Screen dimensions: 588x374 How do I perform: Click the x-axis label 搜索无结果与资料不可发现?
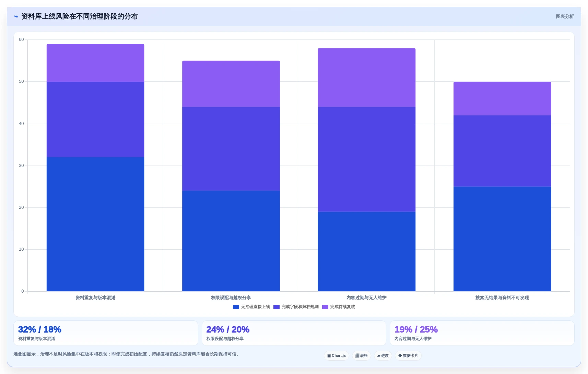[x=502, y=298]
